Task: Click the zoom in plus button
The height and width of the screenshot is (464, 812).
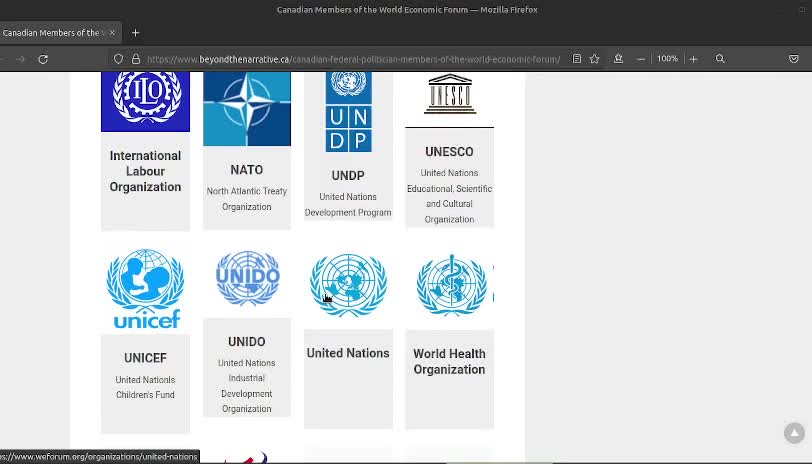Action: pyautogui.click(x=693, y=59)
